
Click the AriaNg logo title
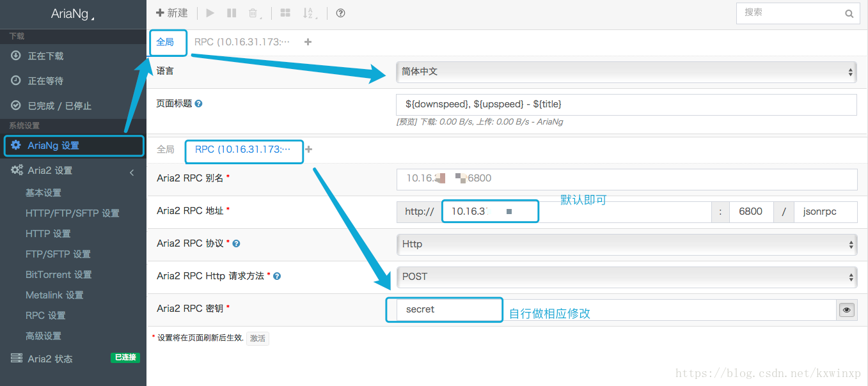tap(70, 14)
